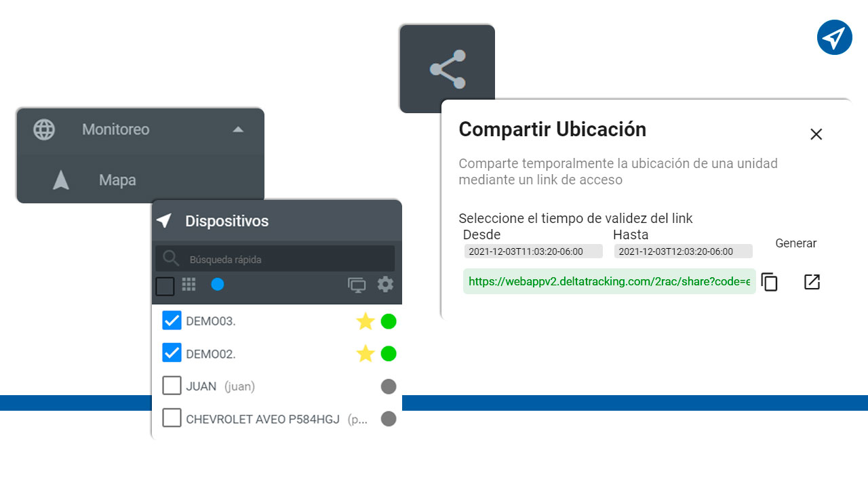
Task: Toggle the select-all devices checkbox
Action: (x=165, y=285)
